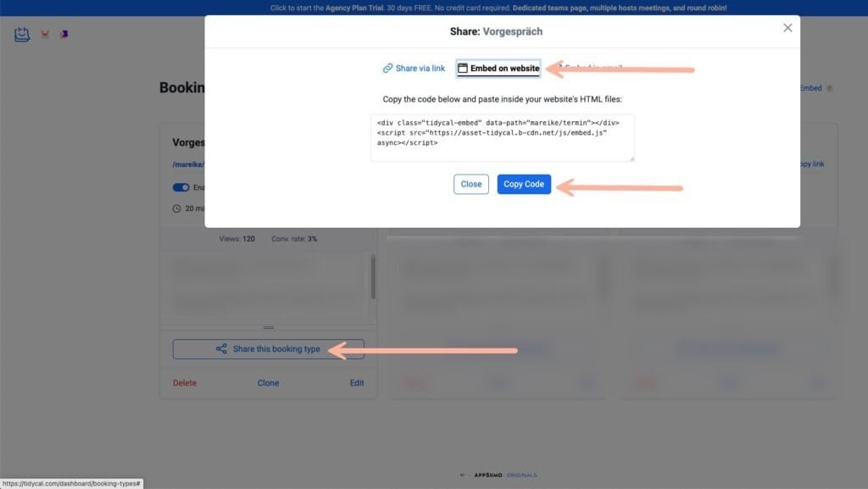
Task: Click the help icon next to Embed
Action: [829, 88]
